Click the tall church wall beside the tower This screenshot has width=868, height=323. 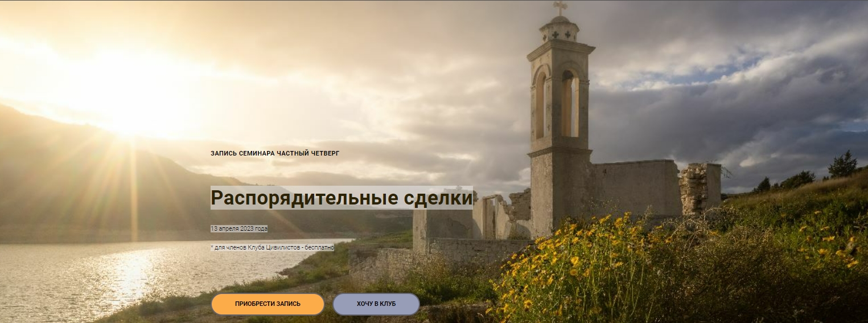[635, 188]
